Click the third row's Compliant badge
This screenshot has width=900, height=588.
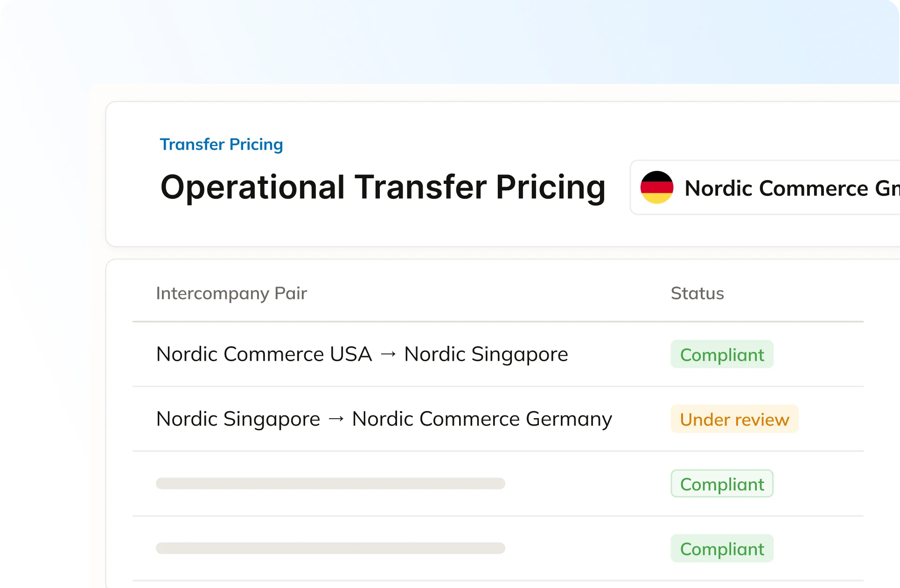722,484
